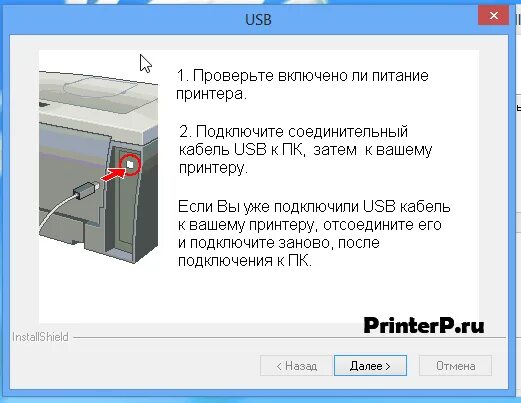
Task: Click the separator line beside InstallShield
Action: click(289, 338)
